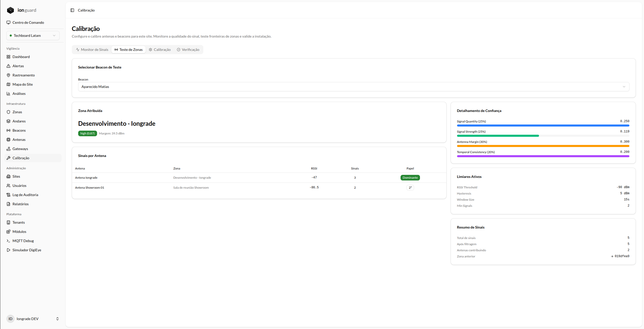Click the Tenants building icon
The image size is (644, 329).
tap(8, 222)
